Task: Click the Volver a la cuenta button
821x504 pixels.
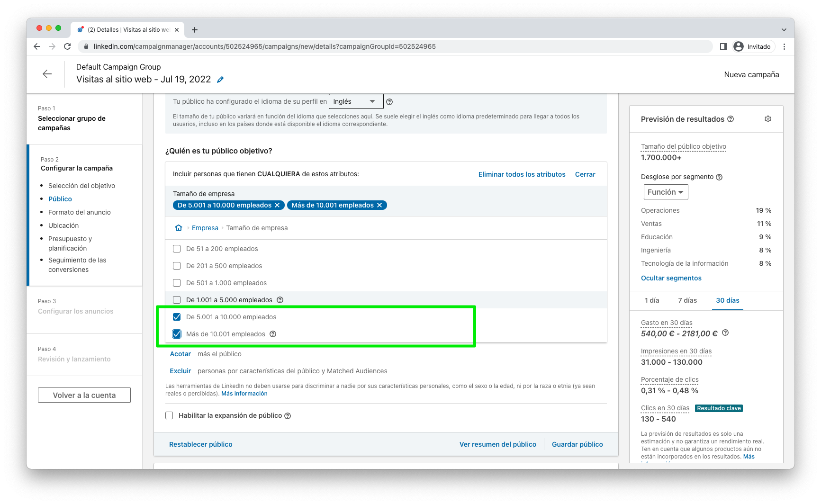Action: tap(84, 395)
